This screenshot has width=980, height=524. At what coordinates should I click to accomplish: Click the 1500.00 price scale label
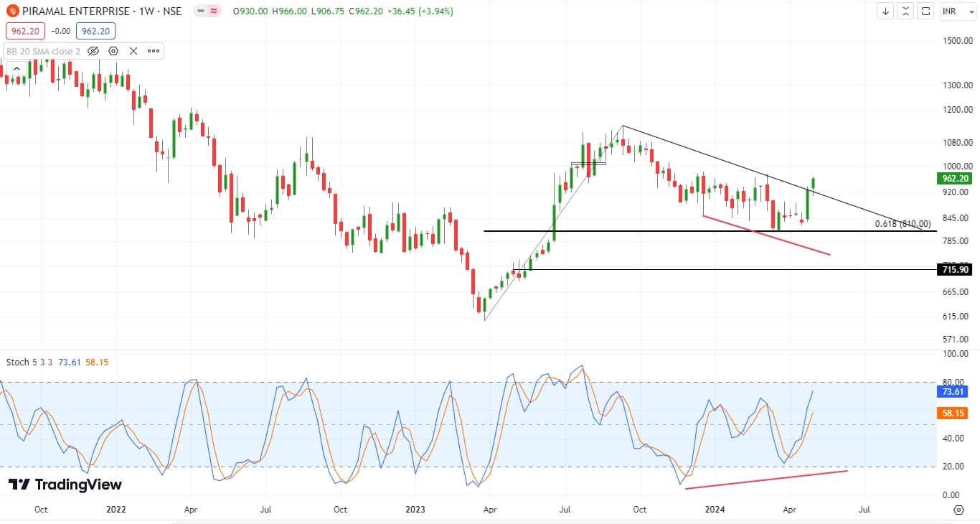pyautogui.click(x=957, y=41)
